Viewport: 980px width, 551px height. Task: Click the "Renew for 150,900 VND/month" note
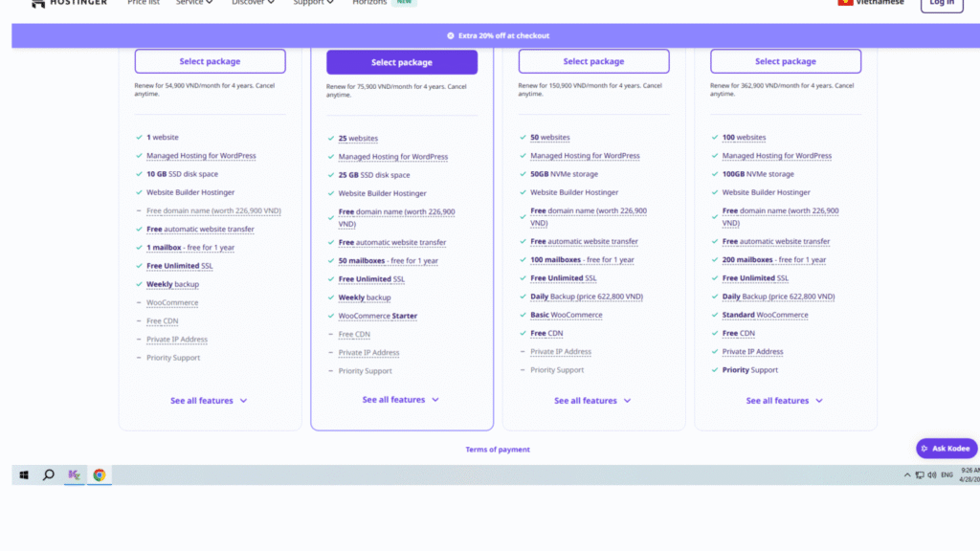click(x=590, y=89)
